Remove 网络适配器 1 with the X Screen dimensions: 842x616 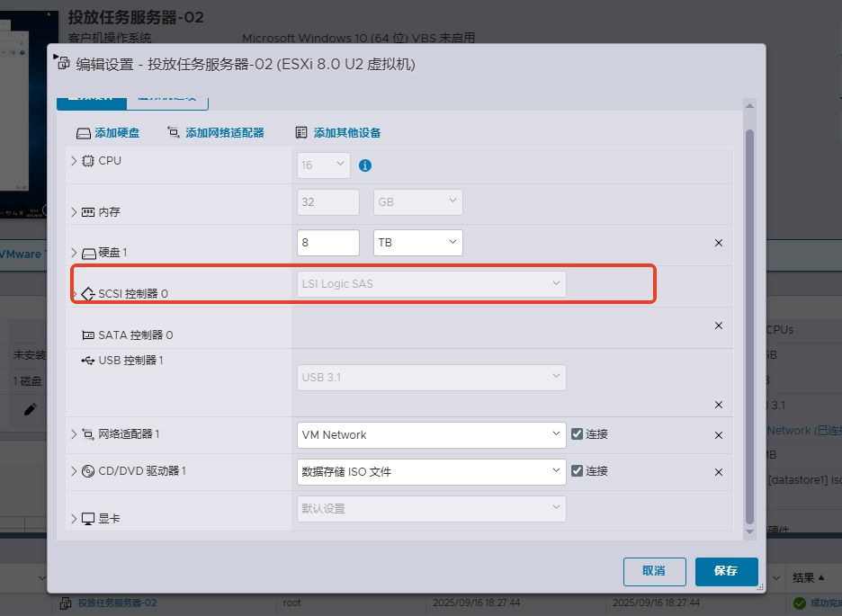pyautogui.click(x=719, y=435)
